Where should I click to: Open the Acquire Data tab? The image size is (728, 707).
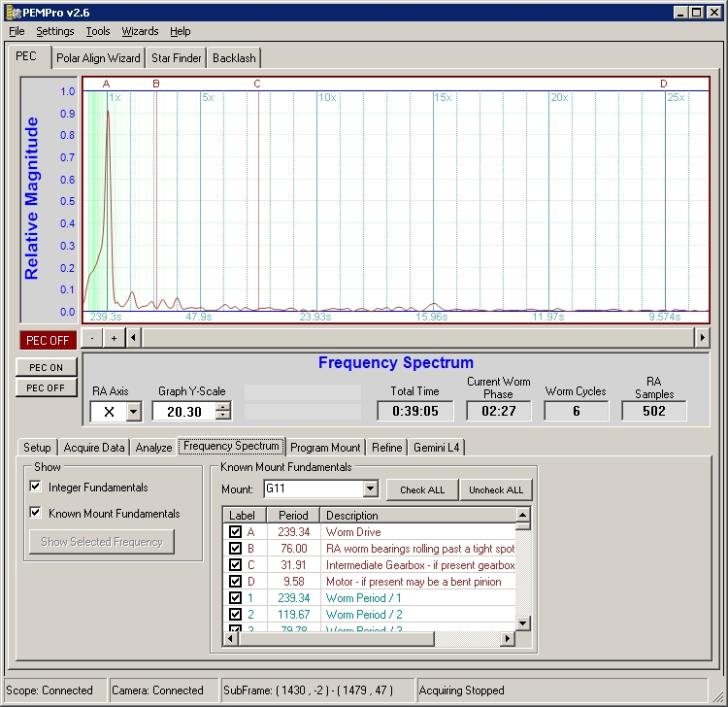pos(94,448)
